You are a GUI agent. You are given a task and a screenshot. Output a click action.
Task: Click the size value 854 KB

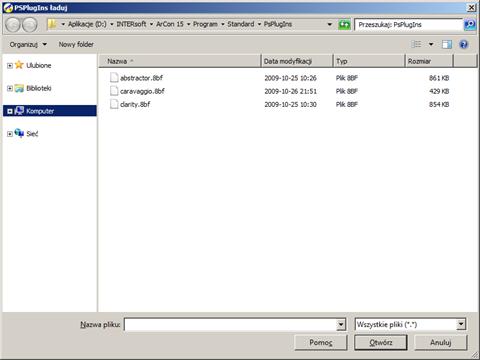[439, 104]
